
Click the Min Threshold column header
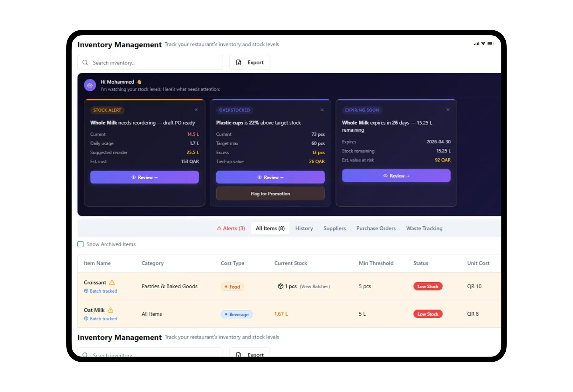click(x=376, y=263)
